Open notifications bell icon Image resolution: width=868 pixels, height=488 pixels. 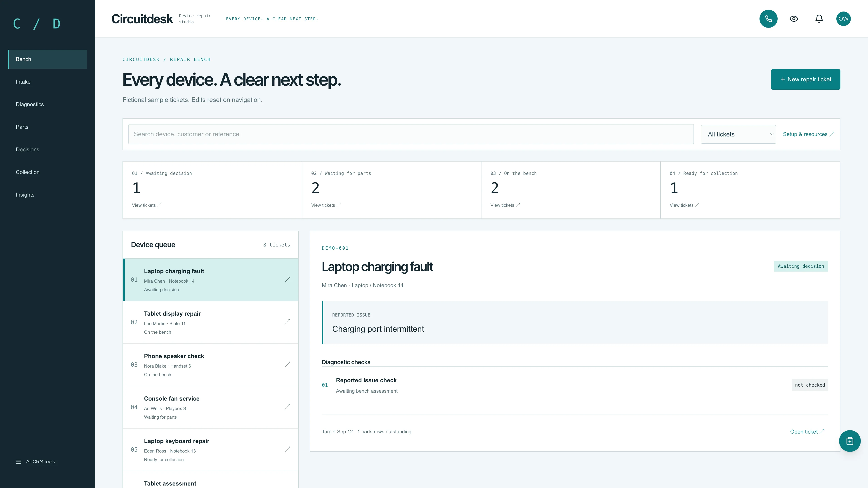coord(819,19)
